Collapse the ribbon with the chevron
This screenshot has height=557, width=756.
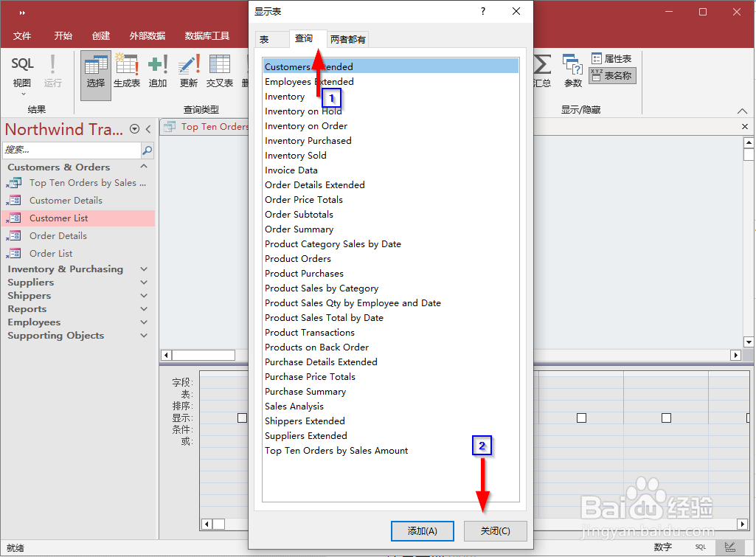[742, 111]
